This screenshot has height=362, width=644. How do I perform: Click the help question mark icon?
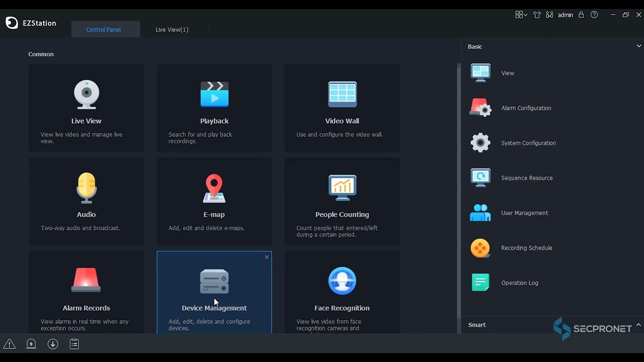point(594,15)
